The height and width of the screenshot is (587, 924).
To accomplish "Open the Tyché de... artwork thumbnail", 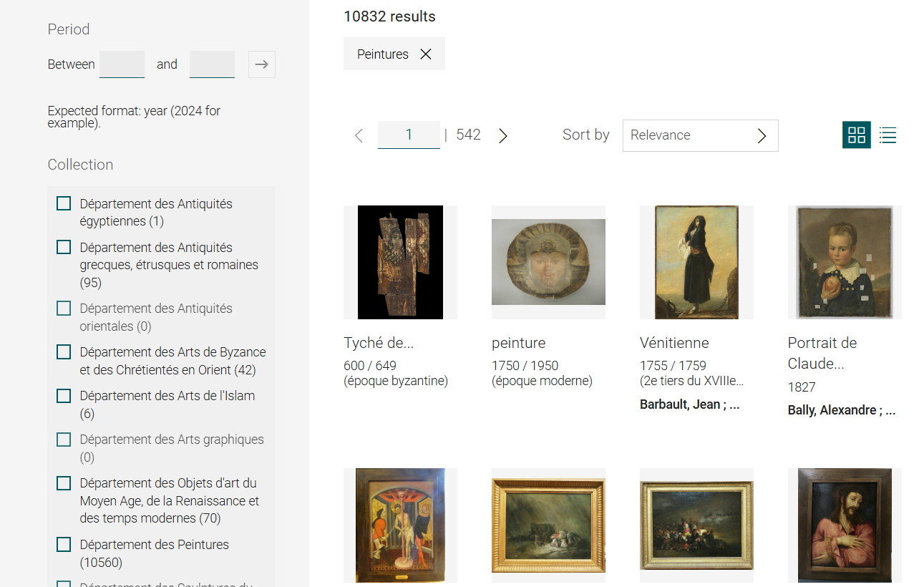I will (x=400, y=262).
